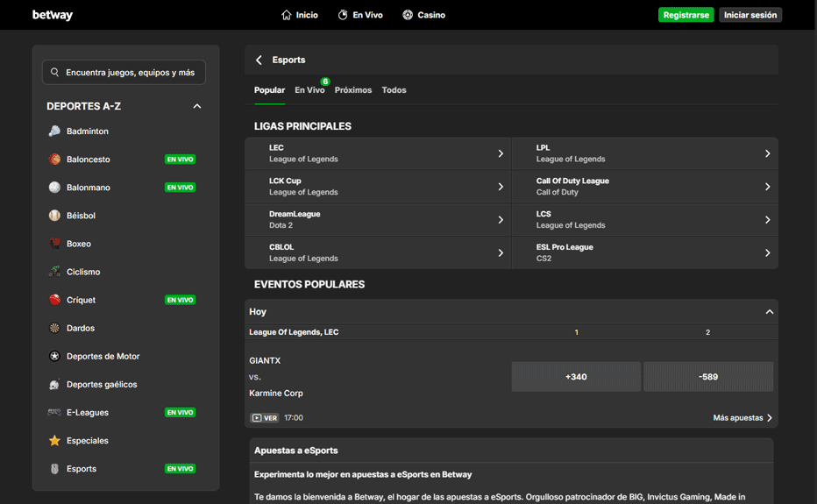Click the Béisbol baseball icon
Screen dimensions: 817x504
pyautogui.click(x=54, y=216)
